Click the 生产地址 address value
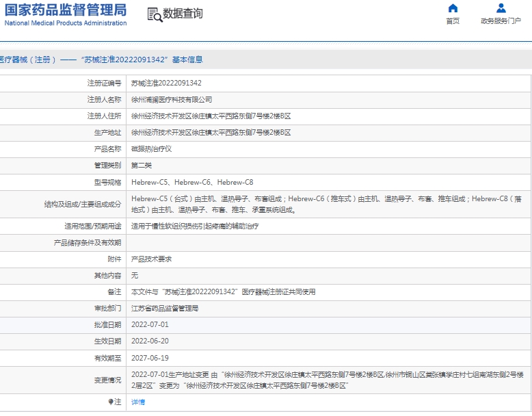Screen dimensions: 532x416 [211, 133]
